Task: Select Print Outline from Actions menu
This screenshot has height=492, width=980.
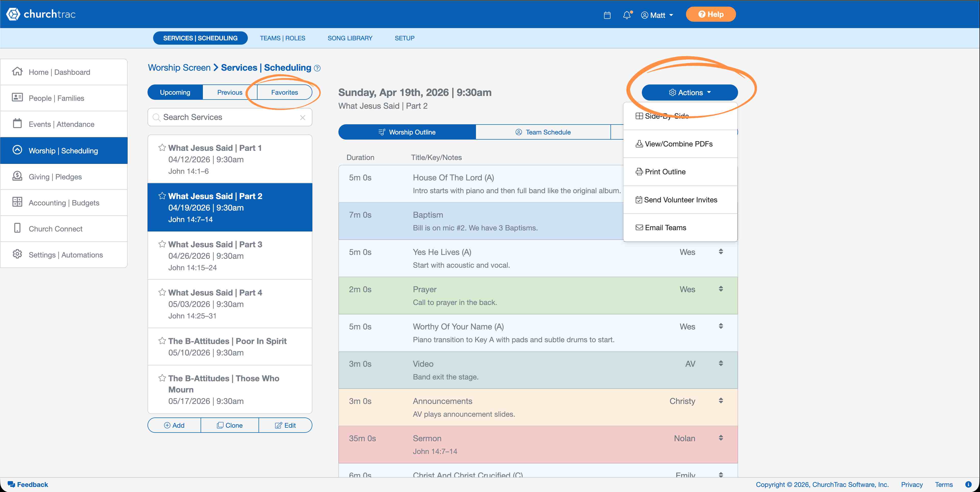Action: 665,171
